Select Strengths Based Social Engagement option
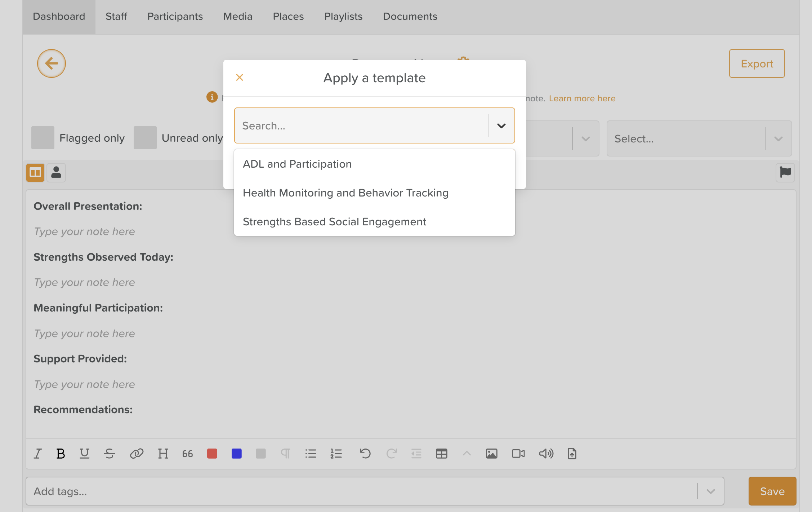Screen dimensions: 812x512 coord(334,222)
